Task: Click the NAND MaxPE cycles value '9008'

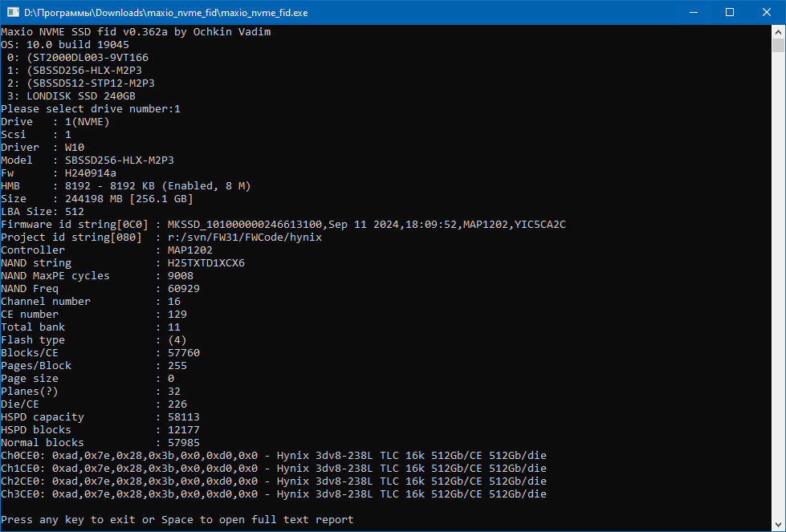Action: tap(181, 275)
